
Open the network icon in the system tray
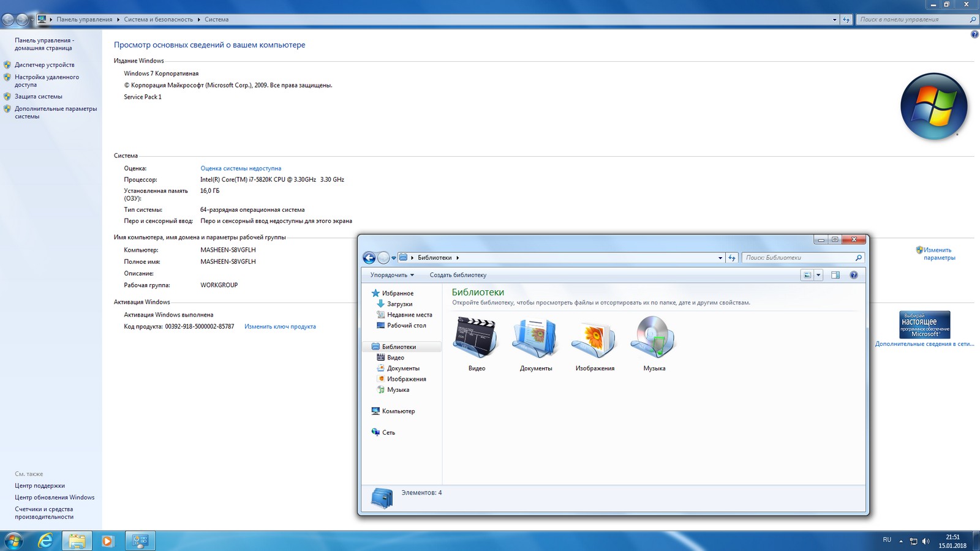pos(913,541)
